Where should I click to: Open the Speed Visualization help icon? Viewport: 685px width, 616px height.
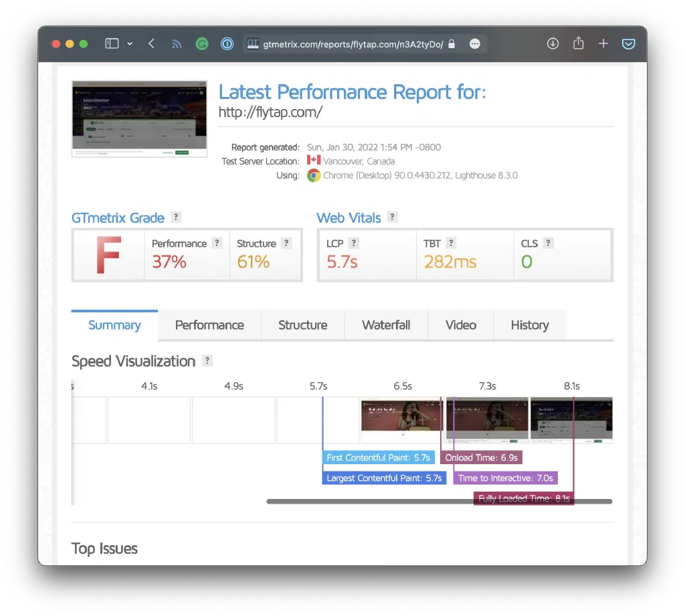coord(207,361)
